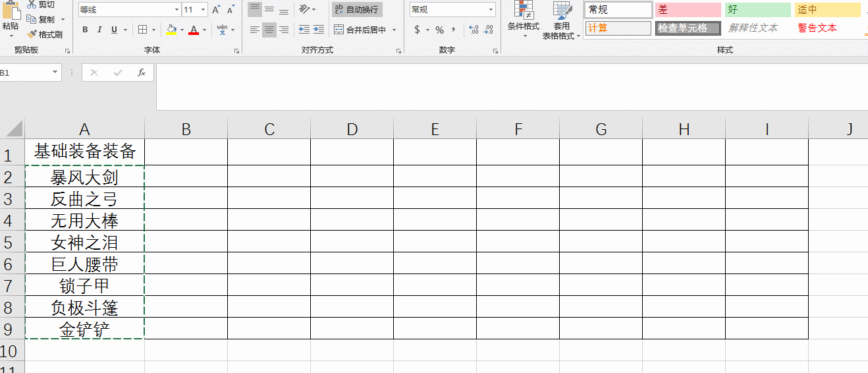
Task: Toggle Italic formatting
Action: [99, 30]
